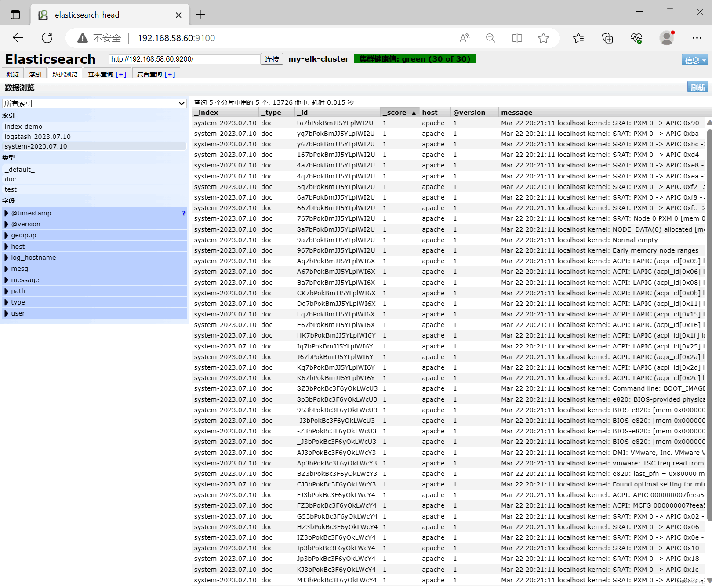Sort by the _id column header
Screen dimensions: 712x588
coord(338,113)
